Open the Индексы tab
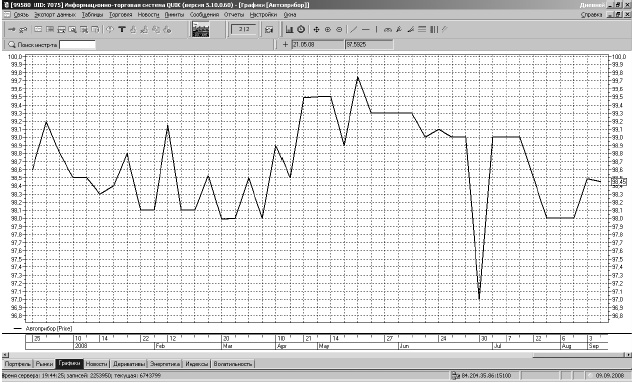Image resolution: width=634 pixels, height=383 pixels. 196,364
